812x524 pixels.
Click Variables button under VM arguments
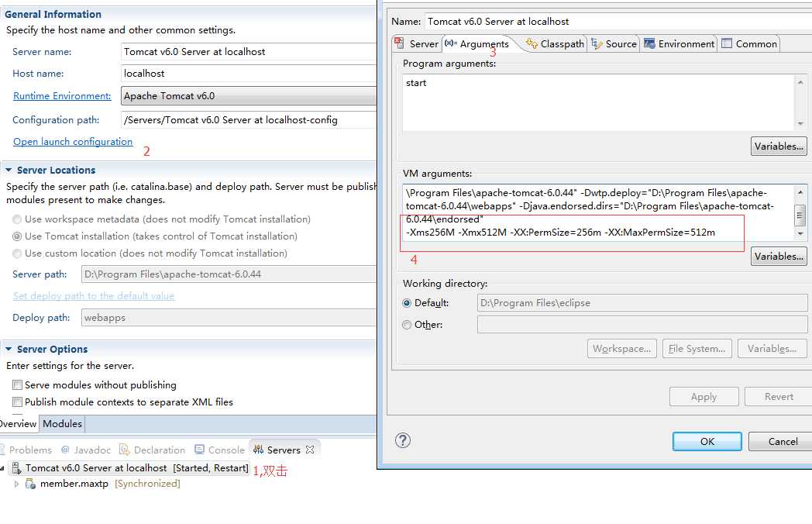tap(779, 256)
